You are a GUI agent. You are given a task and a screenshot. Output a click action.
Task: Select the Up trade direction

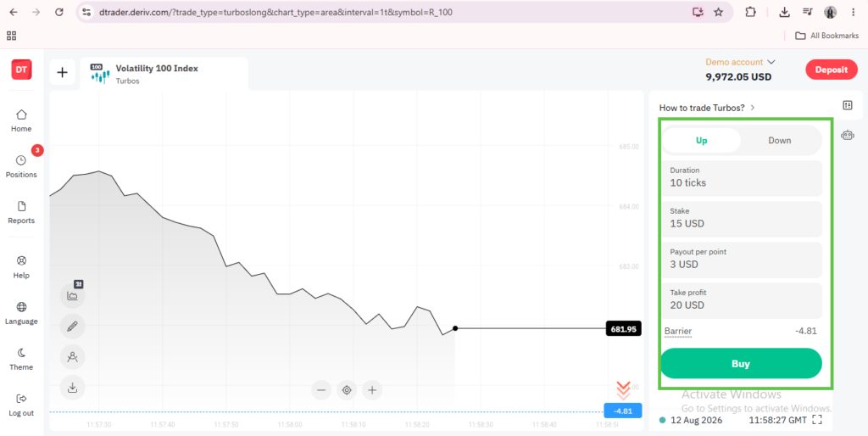pyautogui.click(x=701, y=140)
